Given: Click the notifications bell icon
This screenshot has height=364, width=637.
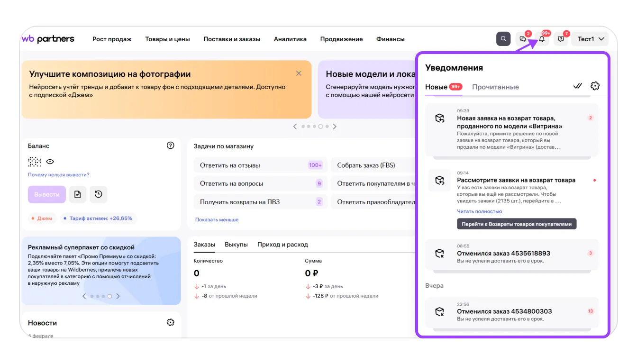Looking at the screenshot, I should 542,39.
